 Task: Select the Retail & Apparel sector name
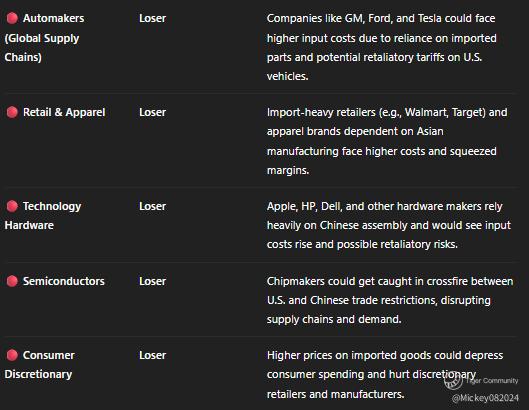(x=64, y=112)
